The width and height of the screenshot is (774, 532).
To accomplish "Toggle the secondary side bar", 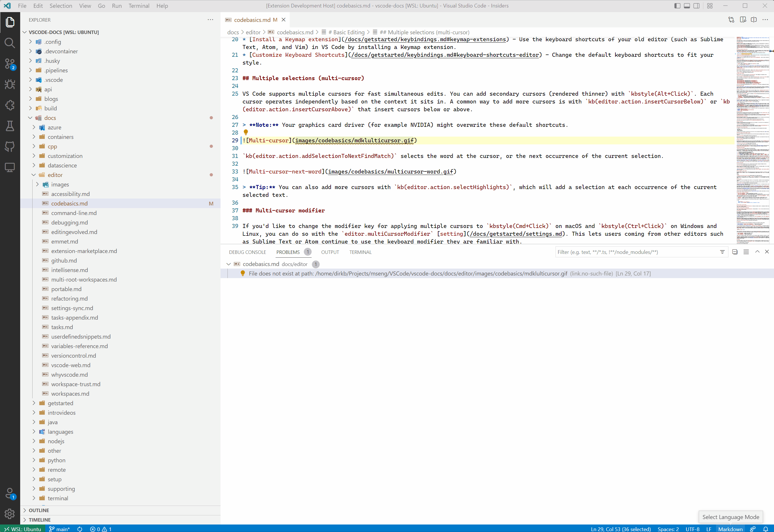I will tap(697, 6).
